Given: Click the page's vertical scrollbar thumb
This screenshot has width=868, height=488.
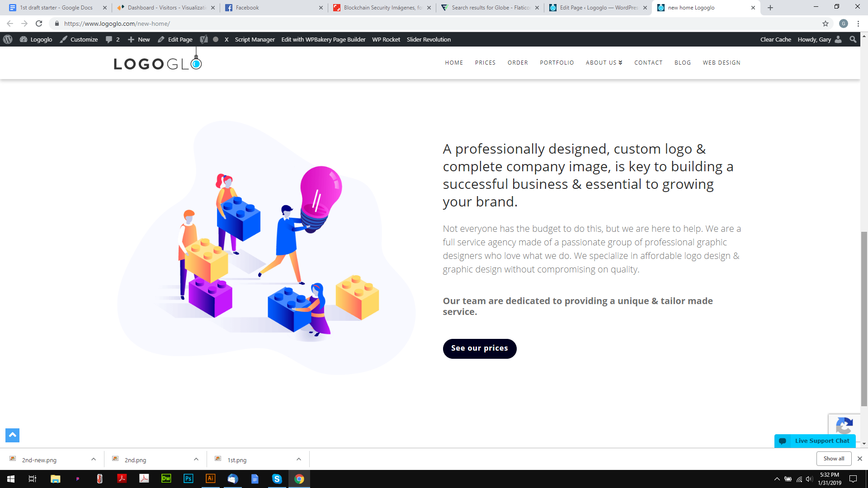Looking at the screenshot, I should point(864,319).
